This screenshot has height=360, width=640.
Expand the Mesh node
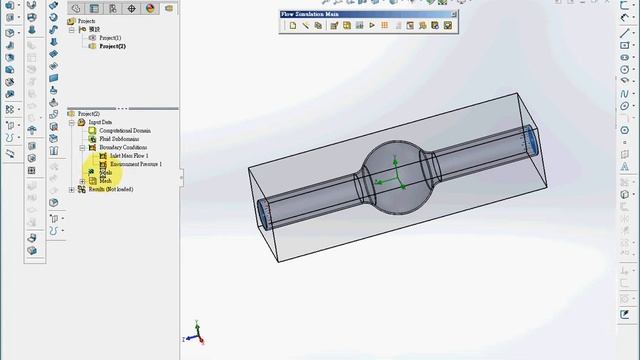(x=82, y=181)
